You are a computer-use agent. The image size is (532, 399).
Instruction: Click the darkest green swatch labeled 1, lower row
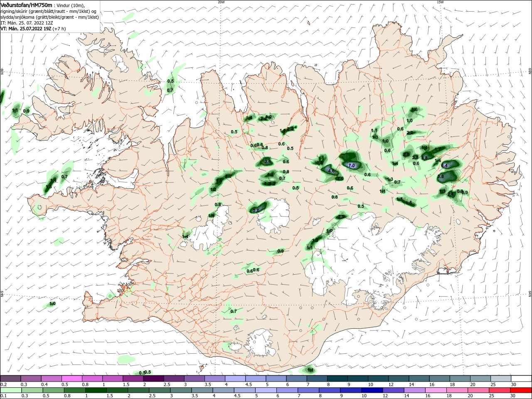[96, 391]
